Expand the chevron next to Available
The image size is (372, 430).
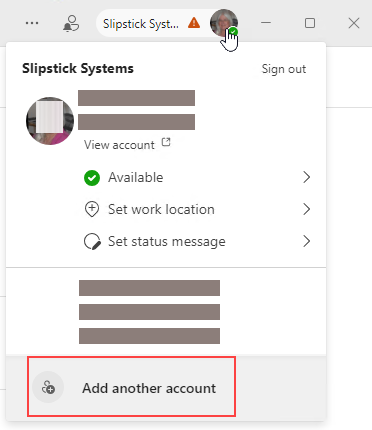pyautogui.click(x=307, y=177)
